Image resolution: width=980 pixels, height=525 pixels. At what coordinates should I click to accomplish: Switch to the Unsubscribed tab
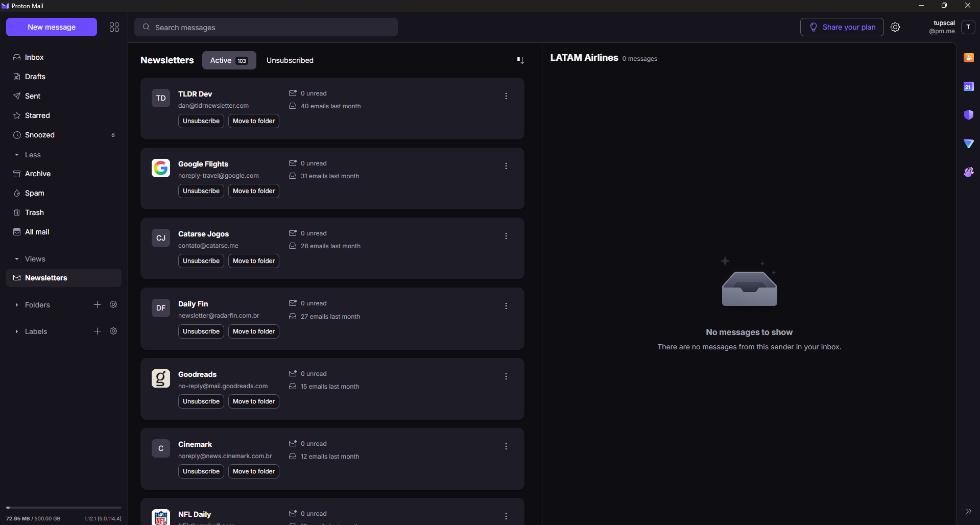290,60
